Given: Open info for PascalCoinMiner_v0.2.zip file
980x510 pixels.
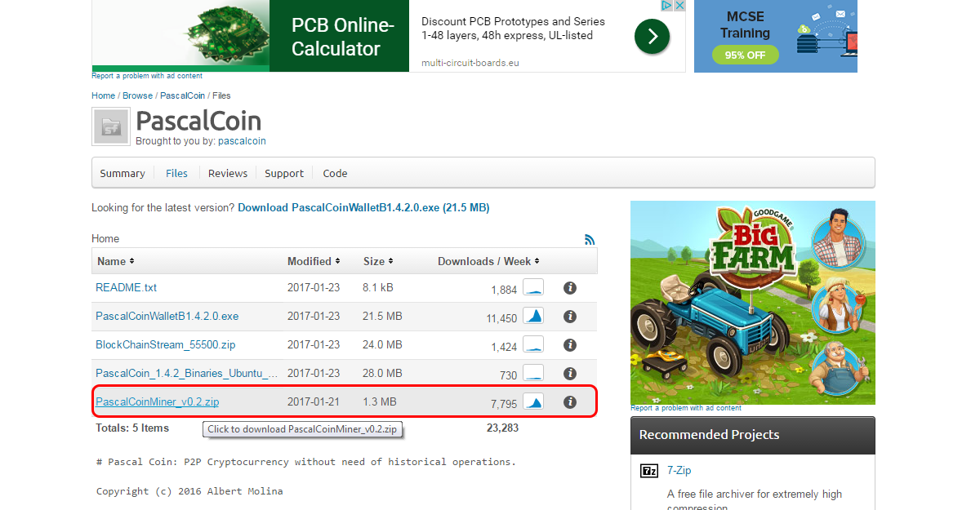Looking at the screenshot, I should (570, 402).
